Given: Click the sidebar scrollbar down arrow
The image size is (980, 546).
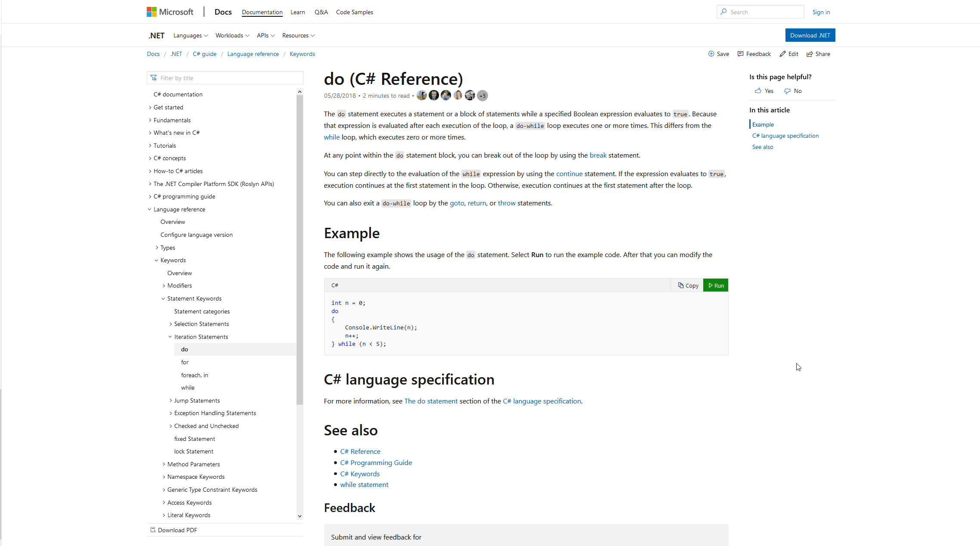Looking at the screenshot, I should [x=300, y=516].
